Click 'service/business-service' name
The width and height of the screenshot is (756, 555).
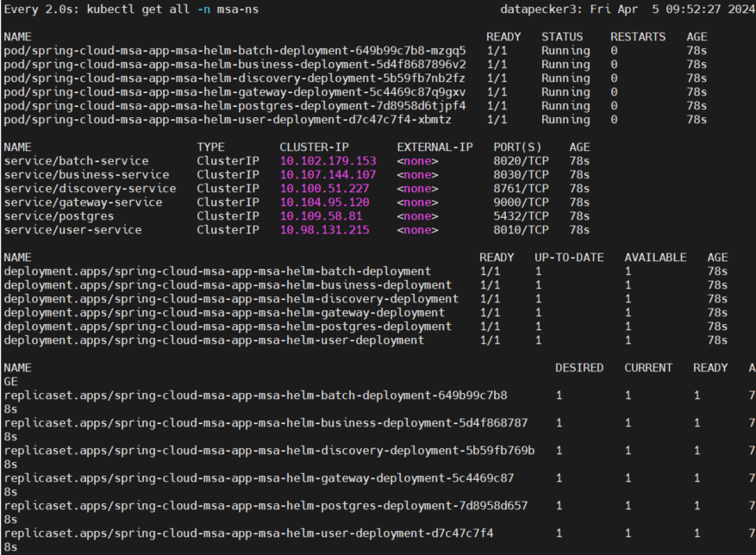coord(87,175)
